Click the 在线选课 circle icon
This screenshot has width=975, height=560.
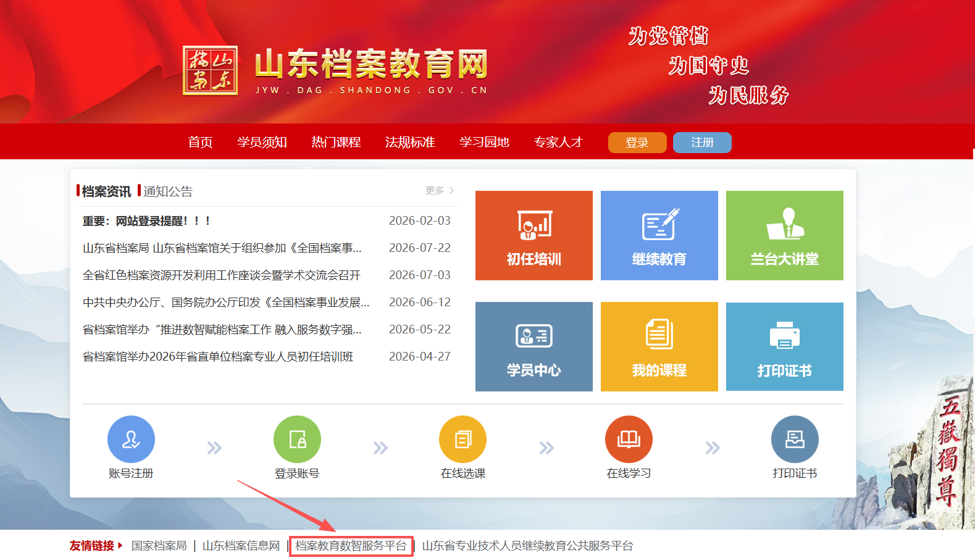pos(462,439)
